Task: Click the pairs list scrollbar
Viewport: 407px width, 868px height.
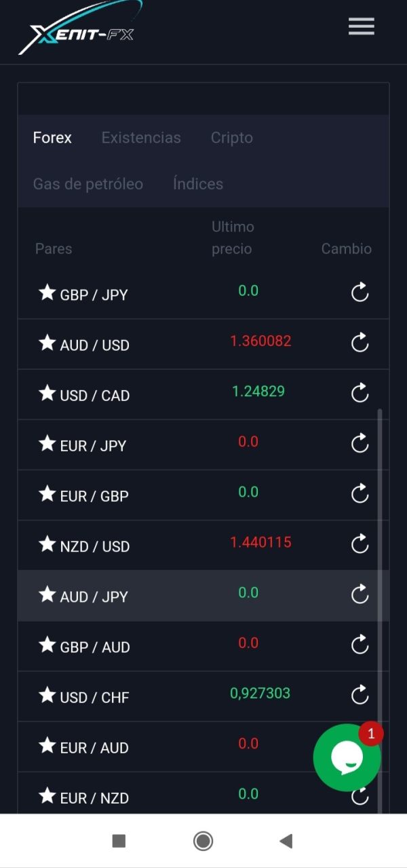Action: [x=379, y=577]
